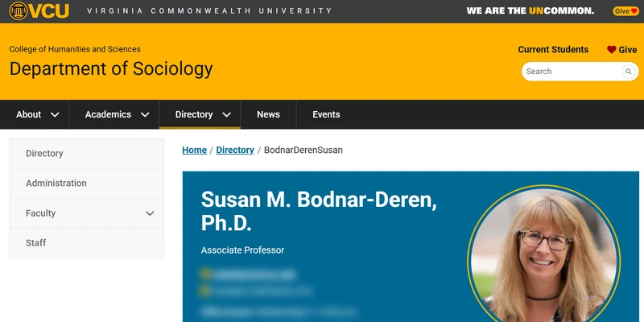644x322 pixels.
Task: Click the Virginia Commonwealth University header text
Action: pos(209,11)
